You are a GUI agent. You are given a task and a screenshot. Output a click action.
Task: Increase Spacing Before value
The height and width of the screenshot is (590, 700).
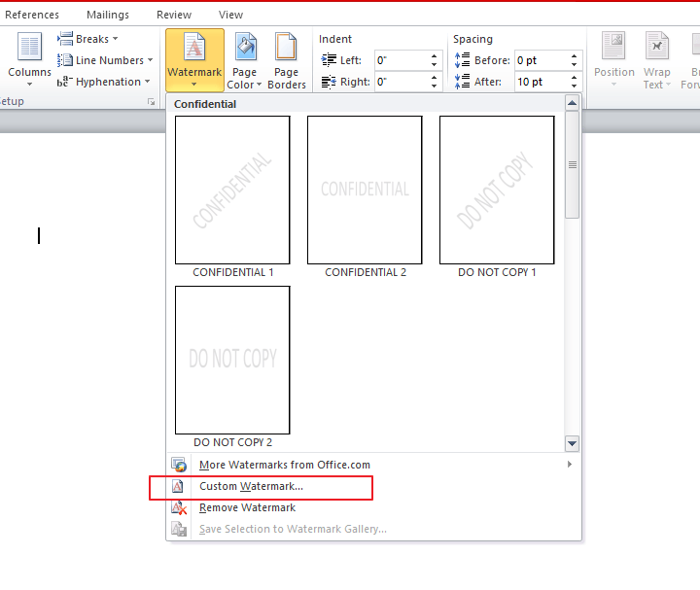point(575,55)
